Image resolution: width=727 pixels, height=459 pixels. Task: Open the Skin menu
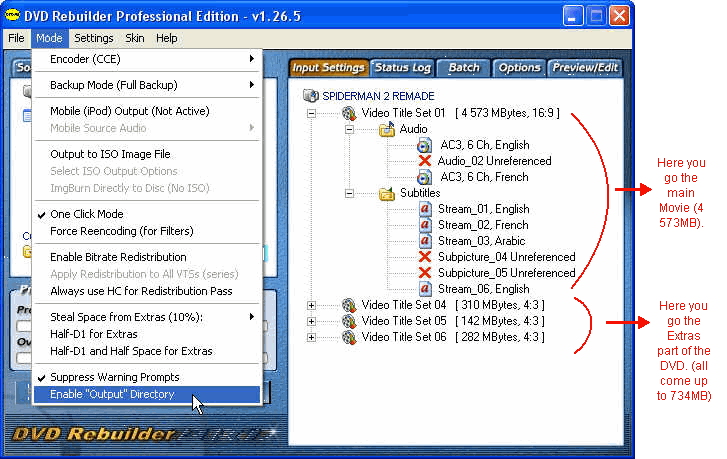(134, 38)
